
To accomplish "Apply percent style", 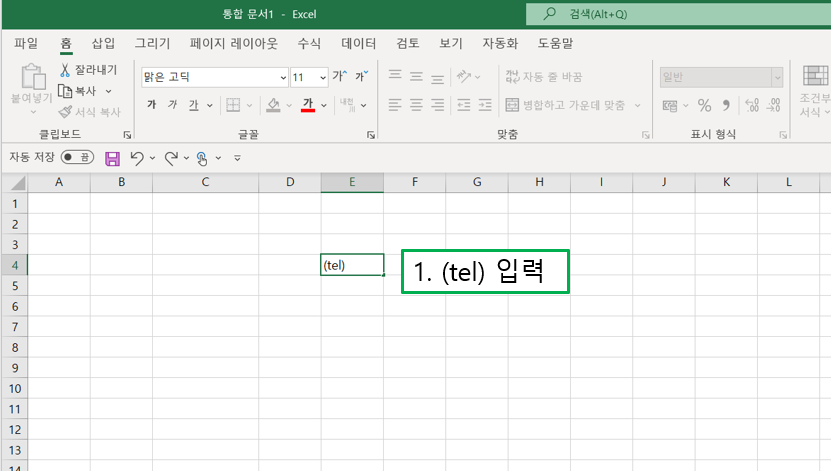I will point(704,105).
